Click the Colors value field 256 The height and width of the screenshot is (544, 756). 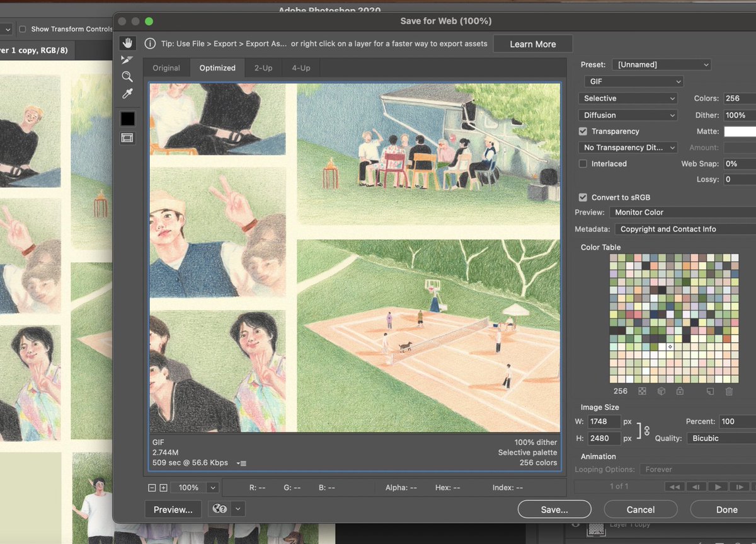click(740, 98)
